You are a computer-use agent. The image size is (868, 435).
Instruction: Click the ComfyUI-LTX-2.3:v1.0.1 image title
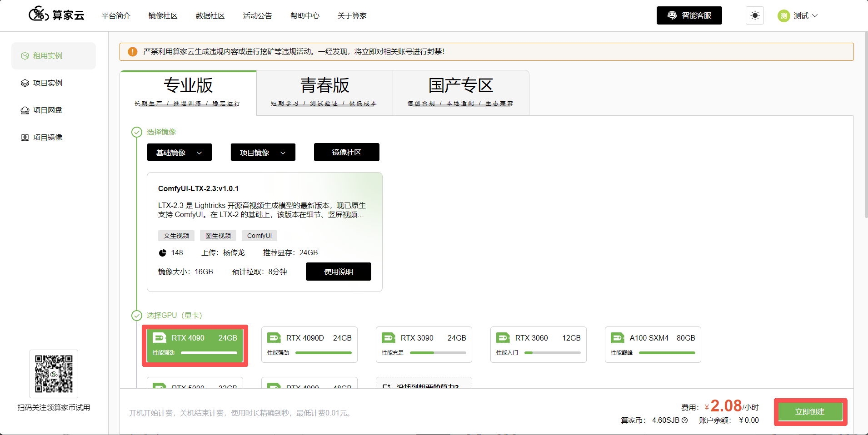198,188
